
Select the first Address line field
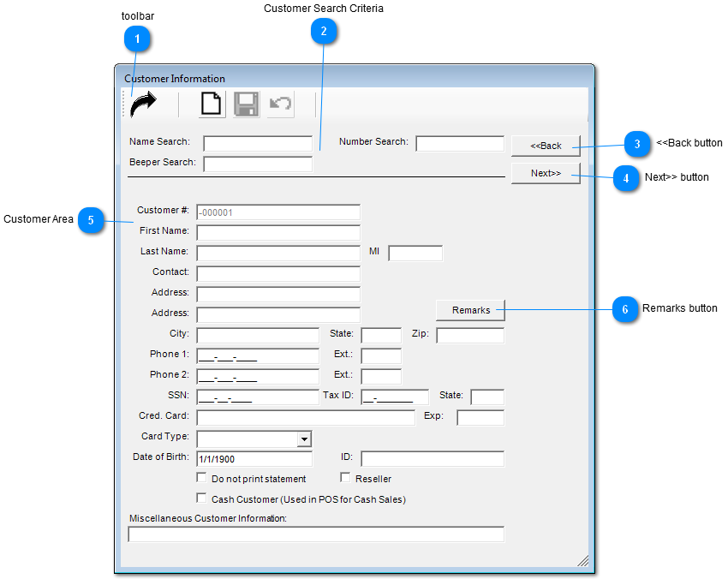[278, 295]
